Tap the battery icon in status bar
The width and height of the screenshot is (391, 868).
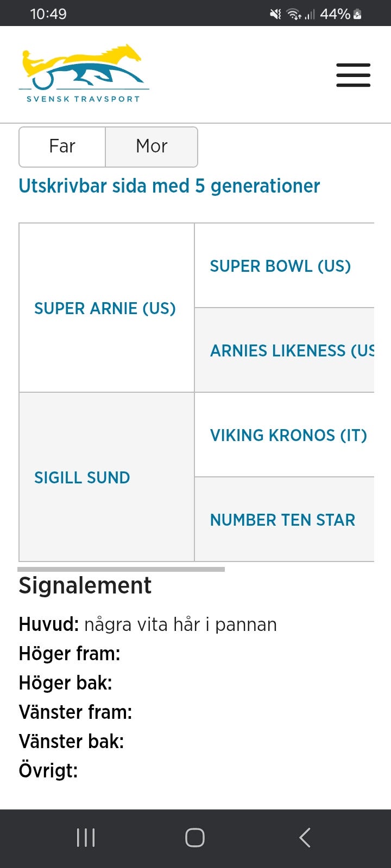pyautogui.click(x=357, y=14)
